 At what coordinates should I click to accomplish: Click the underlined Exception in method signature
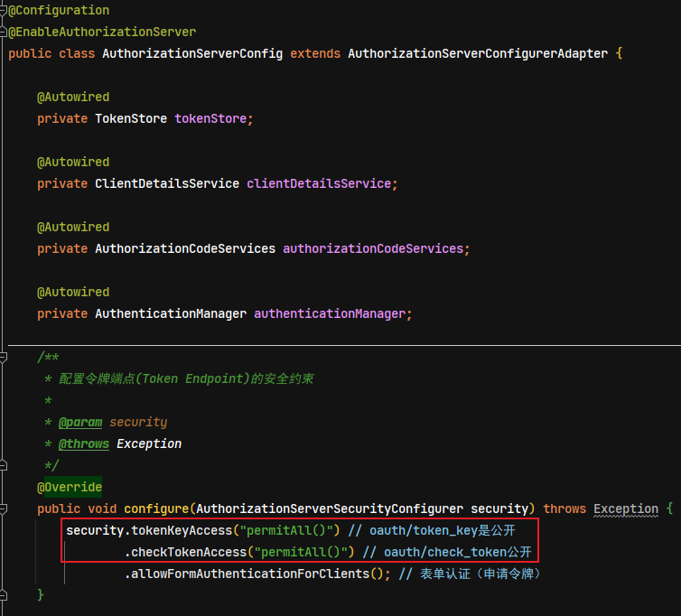pos(626,509)
